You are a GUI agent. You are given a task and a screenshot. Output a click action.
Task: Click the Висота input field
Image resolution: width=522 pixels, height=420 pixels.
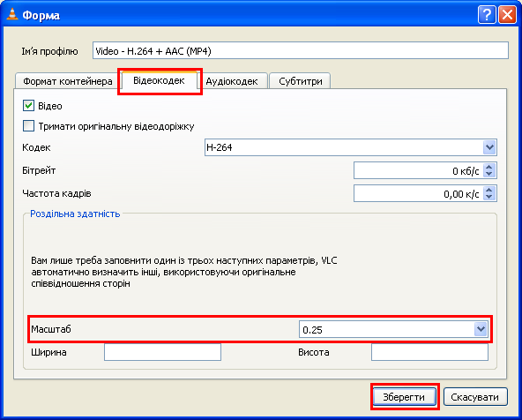pos(429,352)
